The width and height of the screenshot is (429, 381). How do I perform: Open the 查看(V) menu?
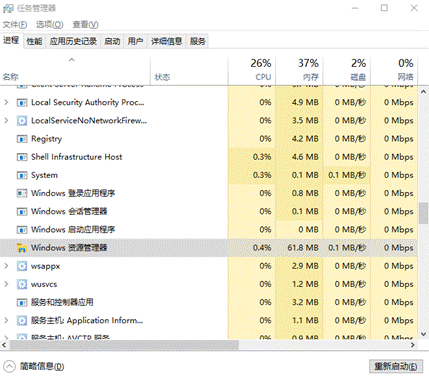click(x=85, y=25)
